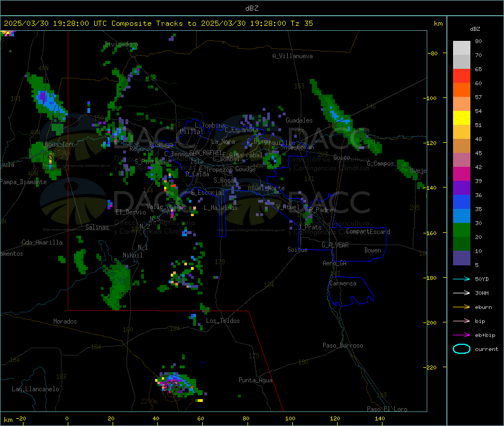Click the 'La_Nora' map label

223,142
